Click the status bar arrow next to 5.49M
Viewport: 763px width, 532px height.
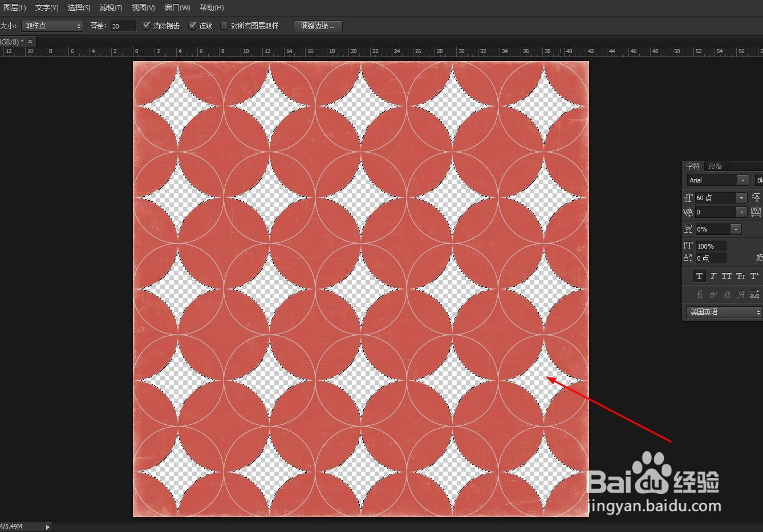pos(48,527)
